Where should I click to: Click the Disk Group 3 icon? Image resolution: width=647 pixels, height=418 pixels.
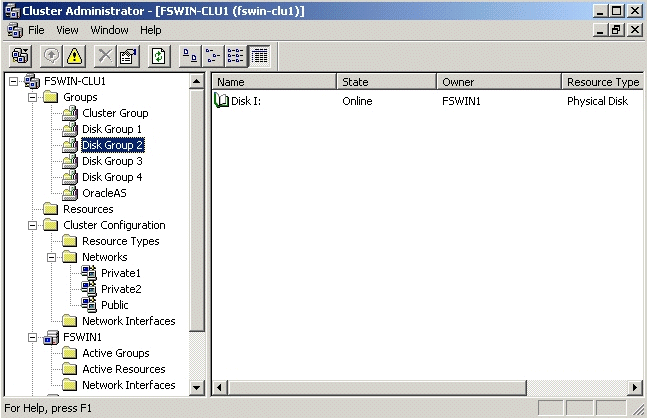tap(70, 161)
